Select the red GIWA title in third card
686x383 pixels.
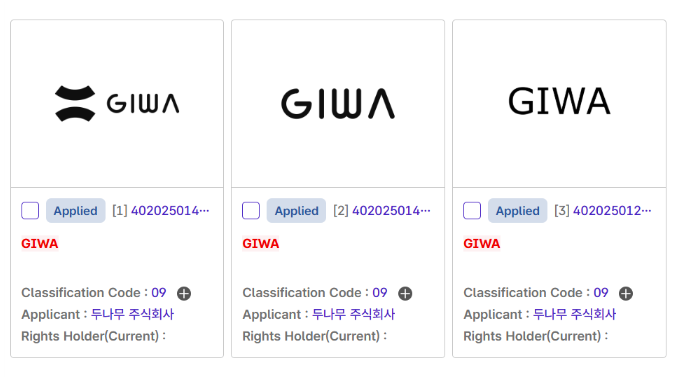(x=482, y=243)
